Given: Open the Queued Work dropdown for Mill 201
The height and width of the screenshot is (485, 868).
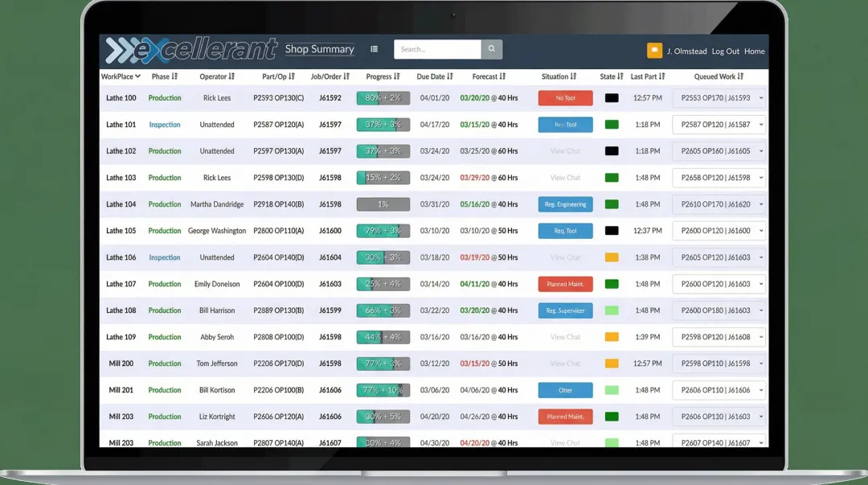Looking at the screenshot, I should click(x=719, y=390).
